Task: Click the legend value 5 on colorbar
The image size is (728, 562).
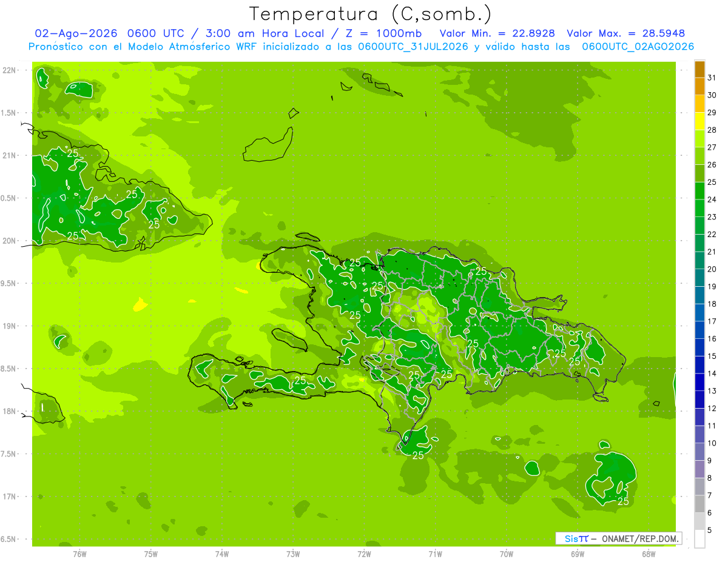Action: point(710,530)
